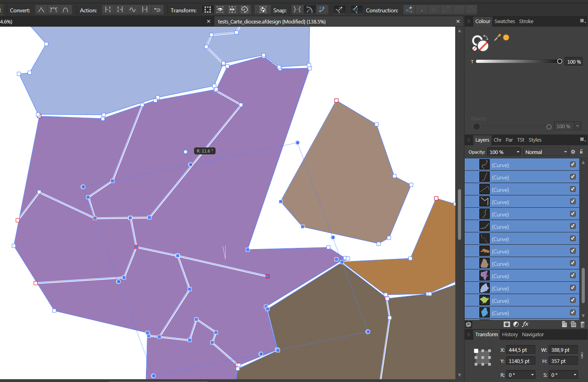Delete selected layer trash icon
Viewport: 588px width, 382px height.
pos(582,324)
